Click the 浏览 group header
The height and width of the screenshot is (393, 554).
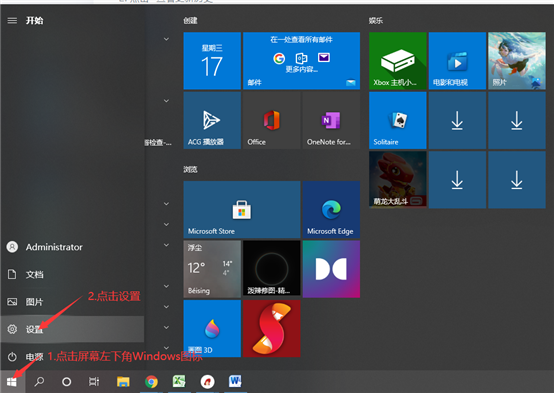[x=190, y=169]
